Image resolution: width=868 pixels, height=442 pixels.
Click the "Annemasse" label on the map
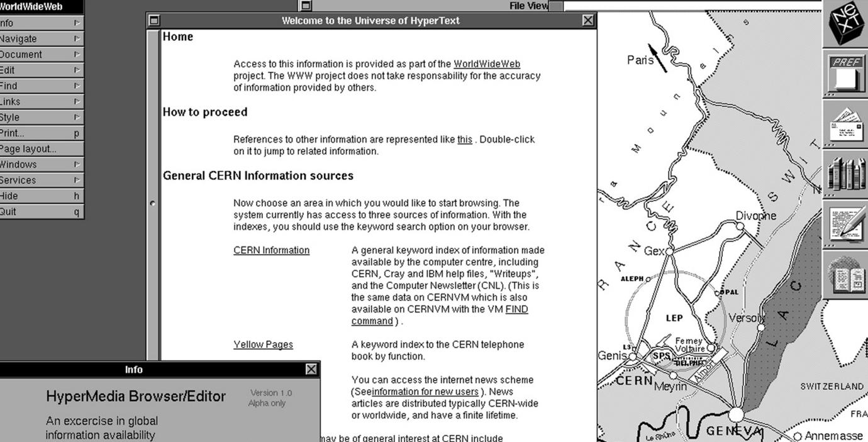(833, 436)
